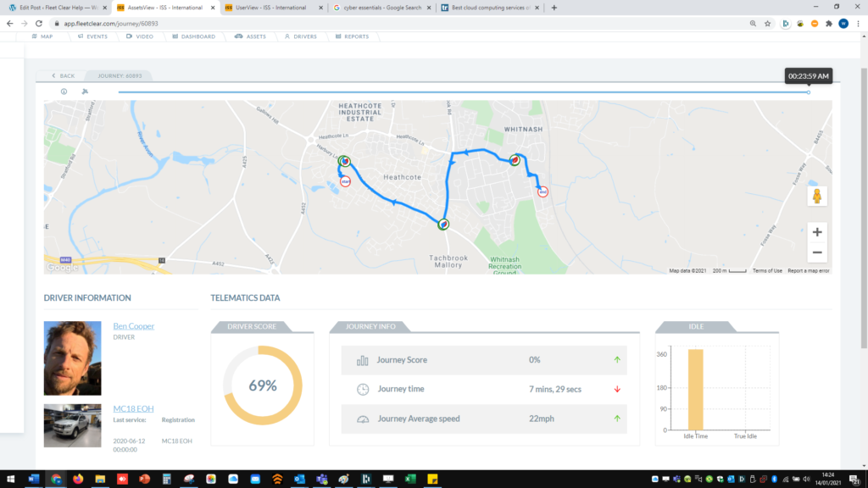868x488 pixels.
Task: Open Firefox from the taskbar
Action: (78, 480)
